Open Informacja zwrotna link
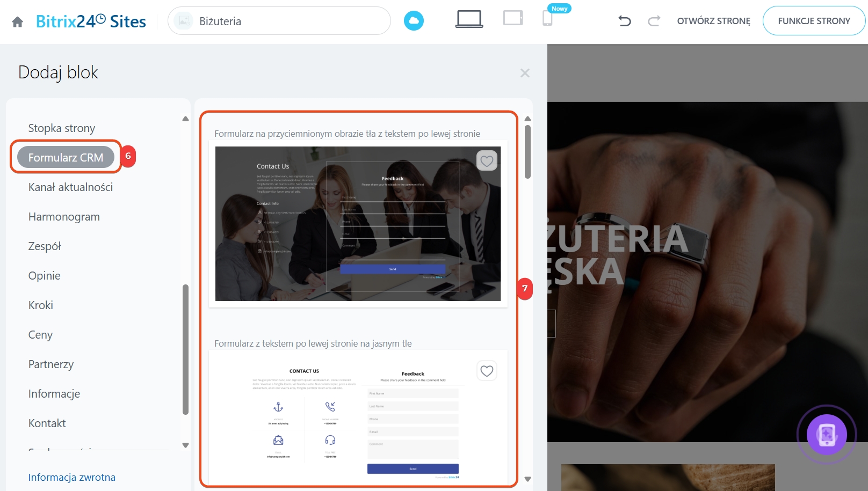Viewport: 868px width, 491px height. point(72,477)
